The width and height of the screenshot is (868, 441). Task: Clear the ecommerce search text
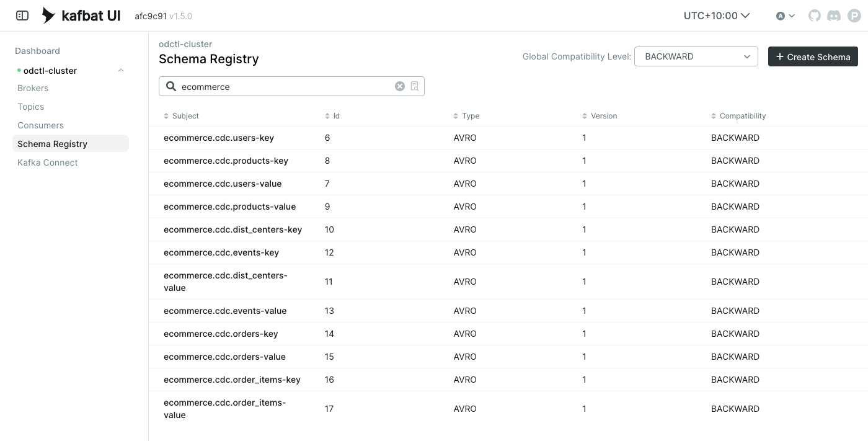[400, 86]
